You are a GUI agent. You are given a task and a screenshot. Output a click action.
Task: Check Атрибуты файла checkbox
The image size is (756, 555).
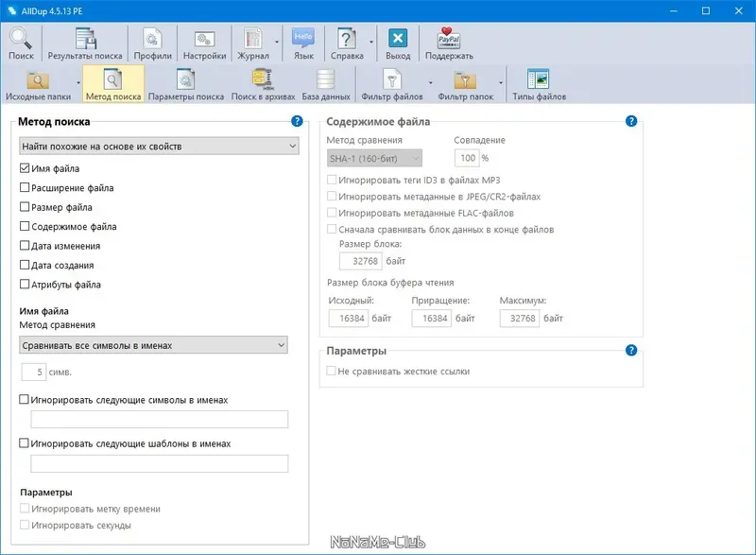(25, 284)
